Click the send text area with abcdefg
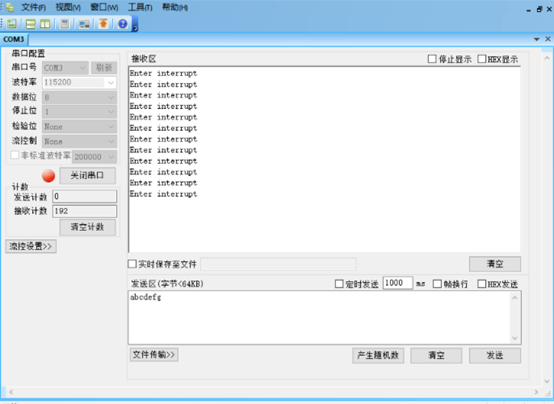This screenshot has height=404, width=554. 320,317
